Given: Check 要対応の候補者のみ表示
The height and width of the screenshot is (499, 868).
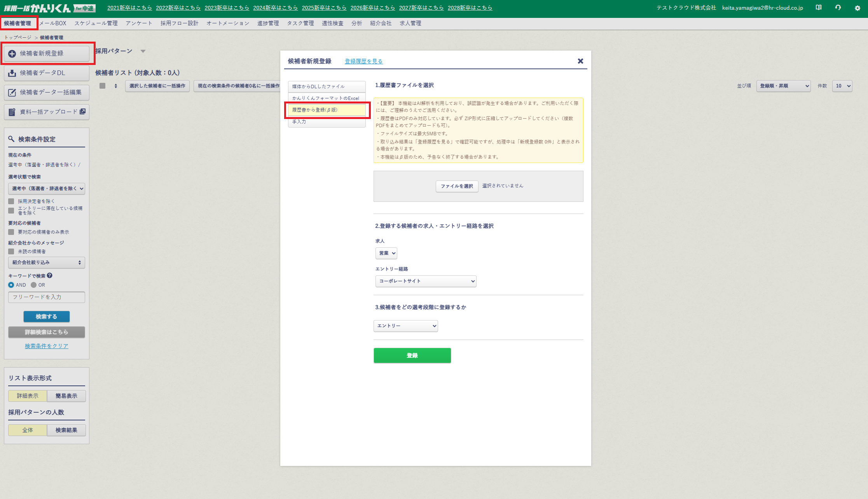Looking at the screenshot, I should [x=10, y=232].
